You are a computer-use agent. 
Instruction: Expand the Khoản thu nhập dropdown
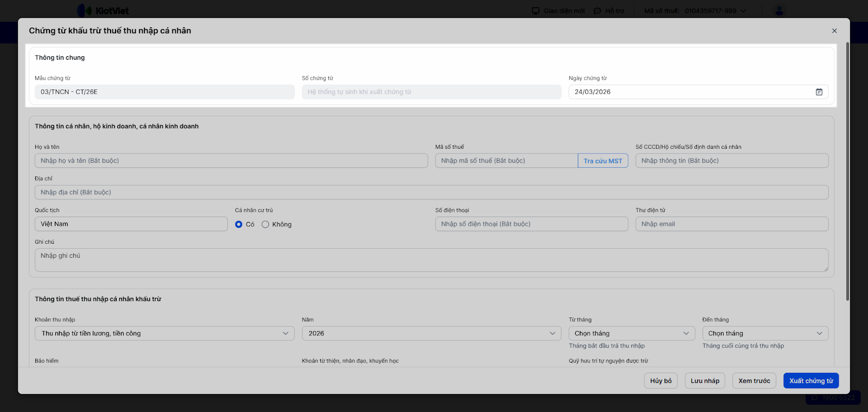(164, 333)
